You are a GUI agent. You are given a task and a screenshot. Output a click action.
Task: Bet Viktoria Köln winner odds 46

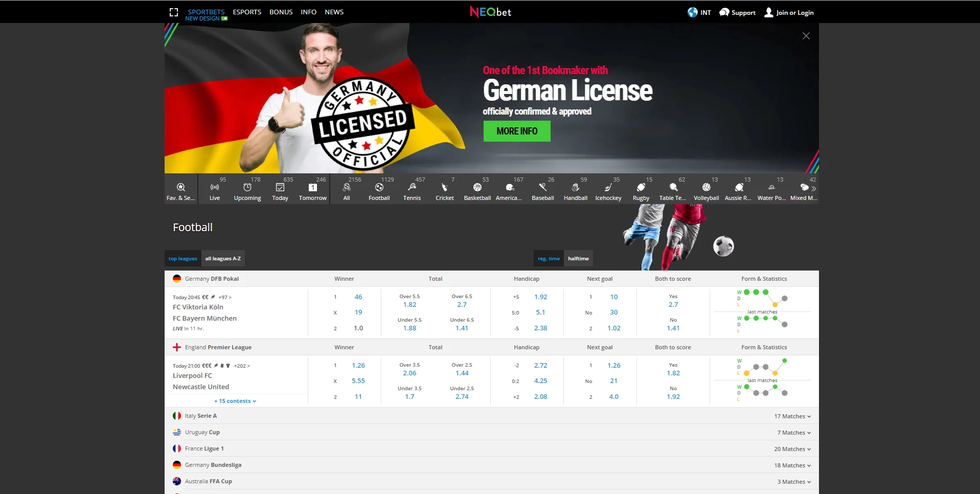pos(358,297)
